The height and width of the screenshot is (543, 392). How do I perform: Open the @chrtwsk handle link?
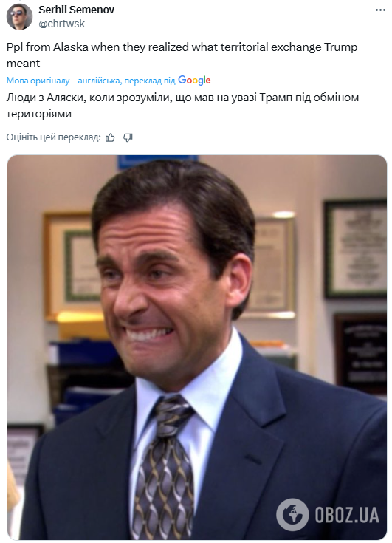(x=61, y=24)
